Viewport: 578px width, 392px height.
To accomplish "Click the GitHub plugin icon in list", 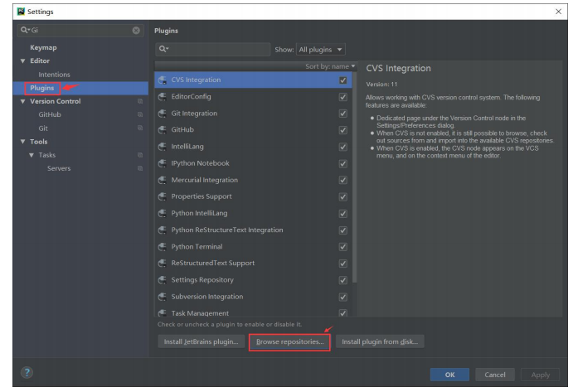I will click(163, 129).
